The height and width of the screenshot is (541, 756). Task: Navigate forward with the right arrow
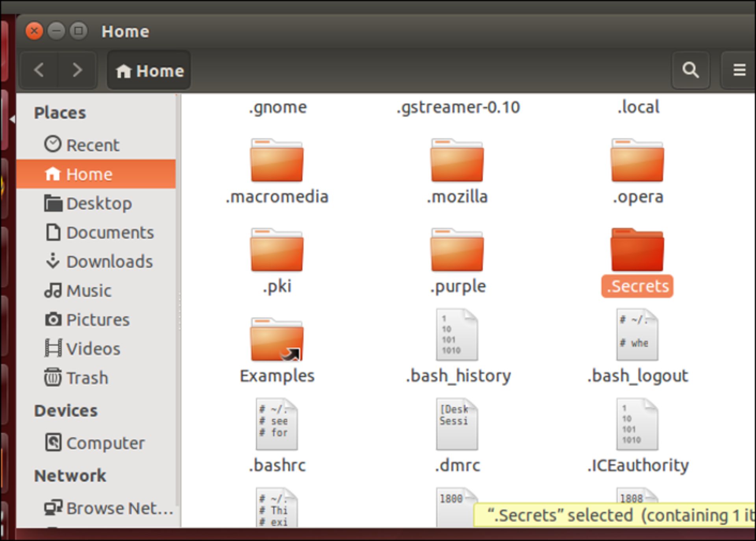coord(77,70)
